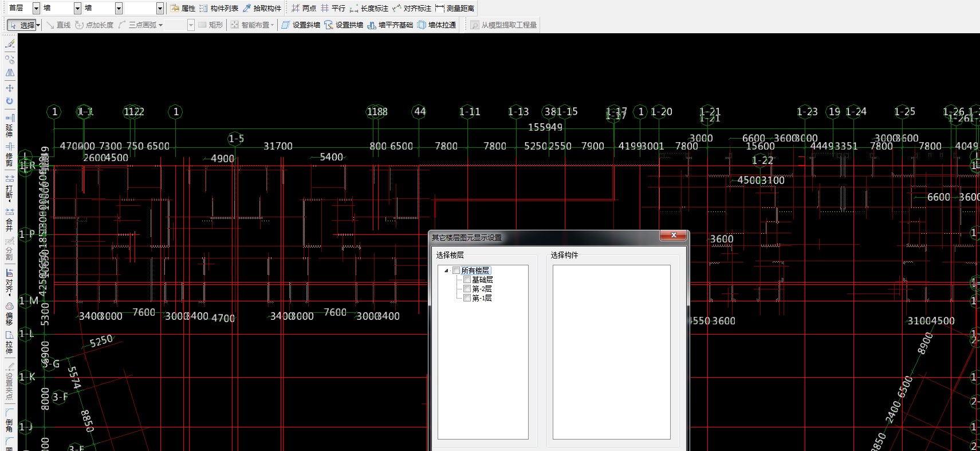Select the 延伸 extend tool
This screenshot has width=980, height=451.
pos(10,126)
